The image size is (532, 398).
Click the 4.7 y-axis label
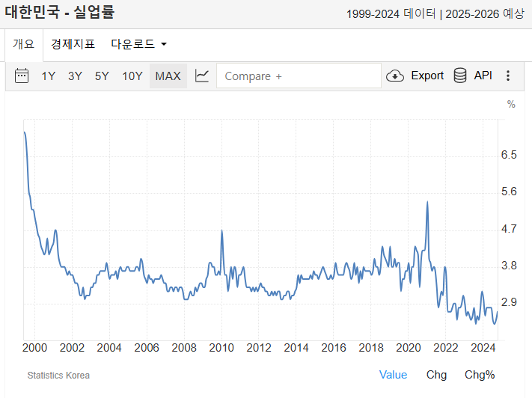(x=509, y=229)
